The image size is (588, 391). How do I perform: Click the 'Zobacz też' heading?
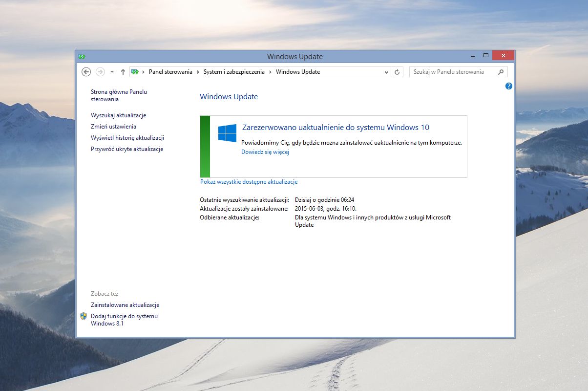pos(105,294)
